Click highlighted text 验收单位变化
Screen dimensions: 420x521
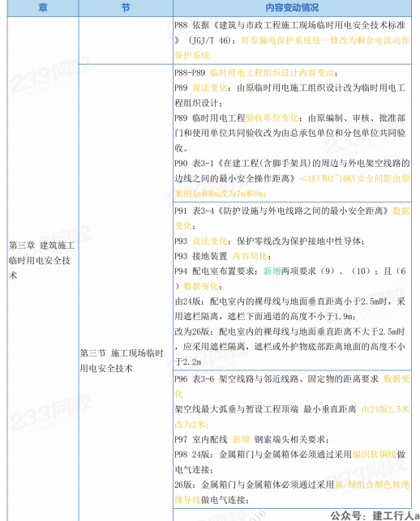click(x=272, y=118)
